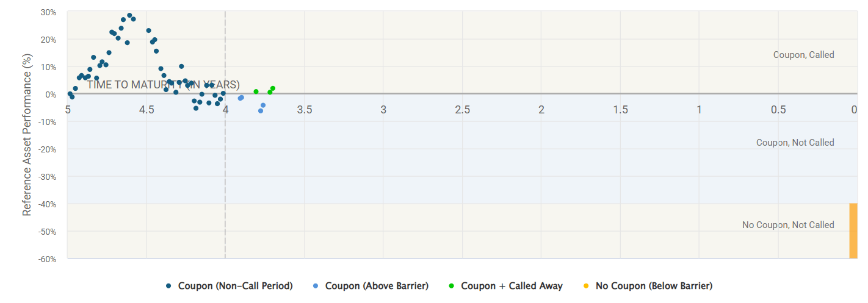Select the orange bar at zero years maturity
The height and width of the screenshot is (303, 868).
pyautogui.click(x=853, y=230)
